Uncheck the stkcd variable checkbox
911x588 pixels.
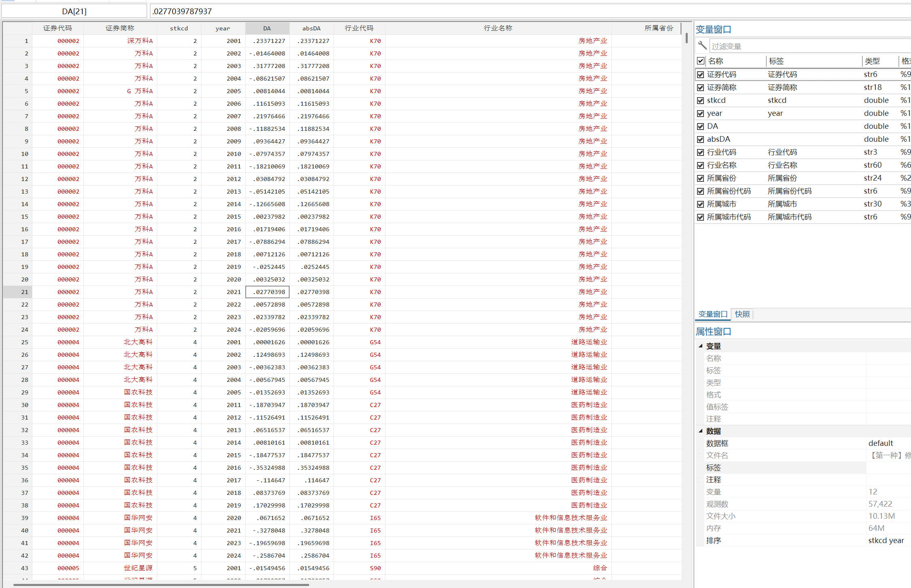click(x=701, y=100)
